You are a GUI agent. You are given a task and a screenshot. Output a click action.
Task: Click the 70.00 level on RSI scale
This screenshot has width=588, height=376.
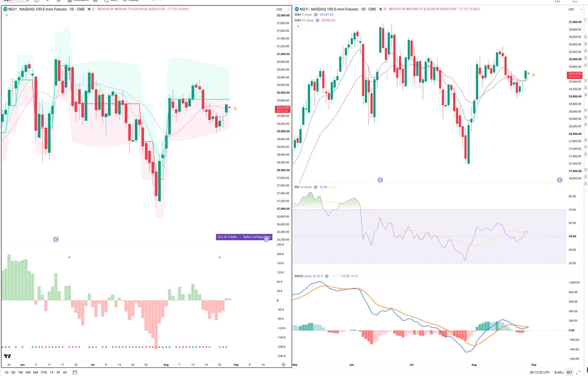571,210
